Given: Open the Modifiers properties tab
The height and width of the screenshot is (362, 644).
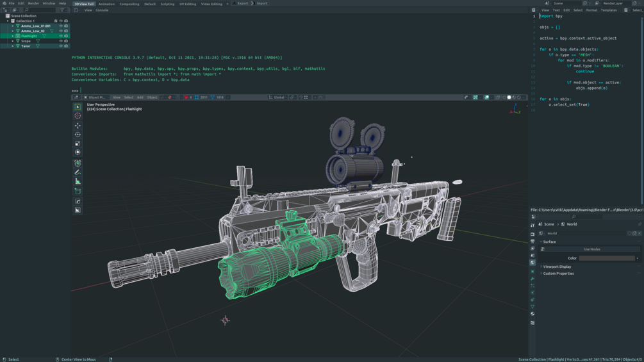Looking at the screenshot, I should tap(533, 278).
